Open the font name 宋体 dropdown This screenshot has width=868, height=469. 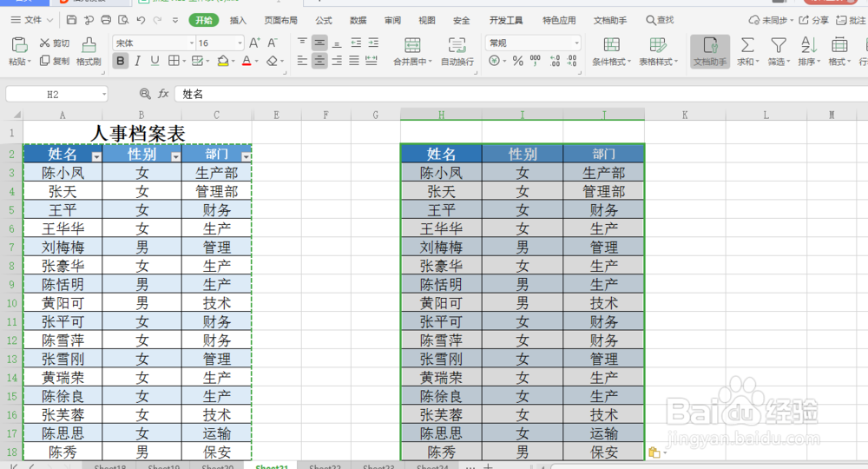click(x=192, y=43)
